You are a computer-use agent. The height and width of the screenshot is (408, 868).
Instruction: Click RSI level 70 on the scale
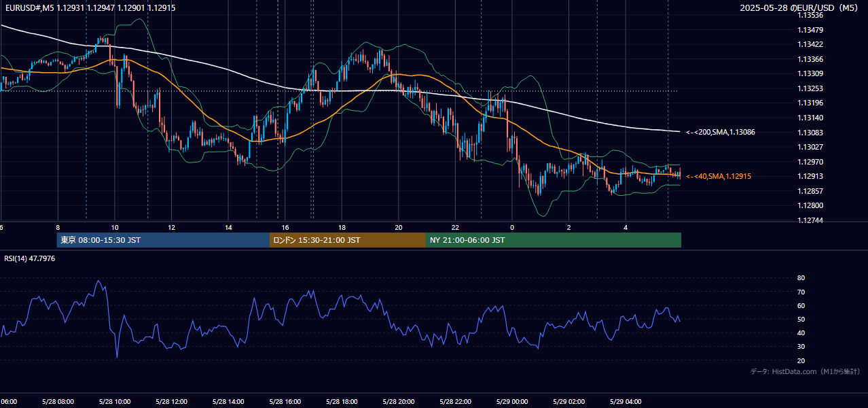(801, 292)
